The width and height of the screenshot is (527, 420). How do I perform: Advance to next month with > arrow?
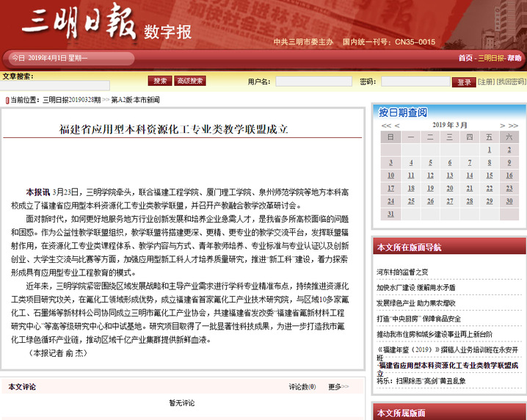[502, 126]
